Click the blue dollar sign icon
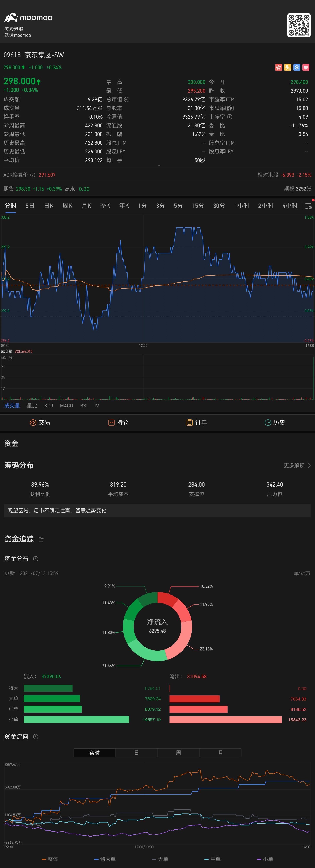This screenshot has height=868, width=315. pos(297,67)
